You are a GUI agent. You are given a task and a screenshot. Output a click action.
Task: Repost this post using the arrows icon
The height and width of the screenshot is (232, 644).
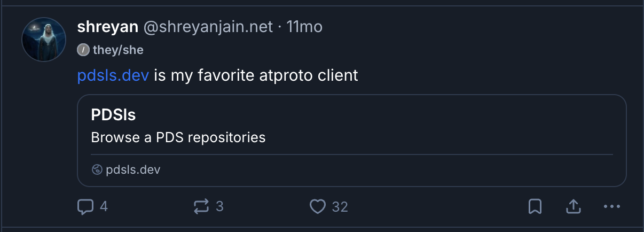tap(201, 206)
